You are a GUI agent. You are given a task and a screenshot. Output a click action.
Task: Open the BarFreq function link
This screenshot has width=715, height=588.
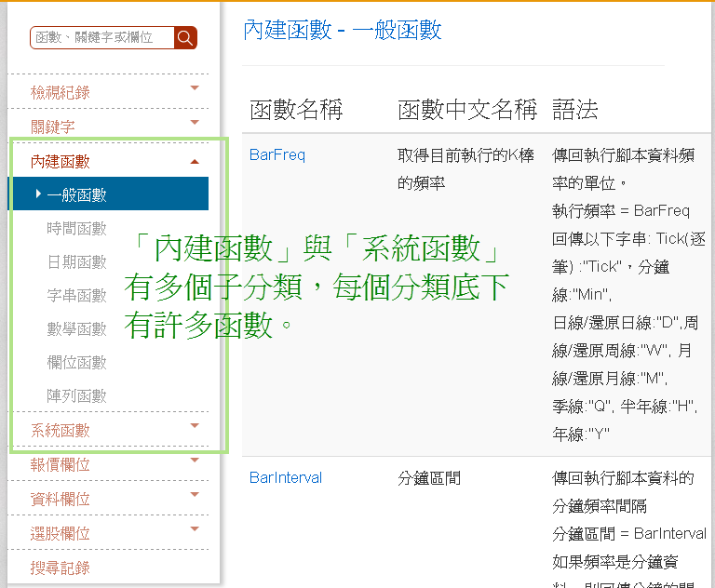click(277, 154)
